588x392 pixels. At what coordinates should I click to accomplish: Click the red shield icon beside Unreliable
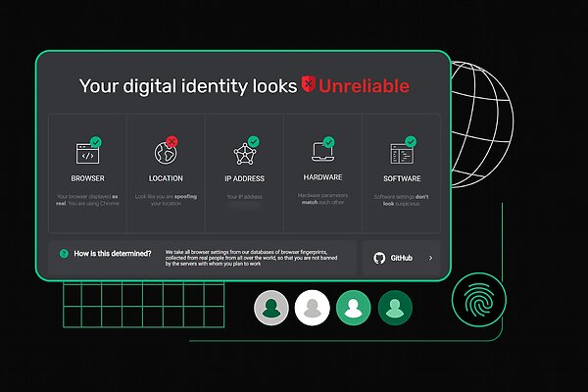(309, 85)
